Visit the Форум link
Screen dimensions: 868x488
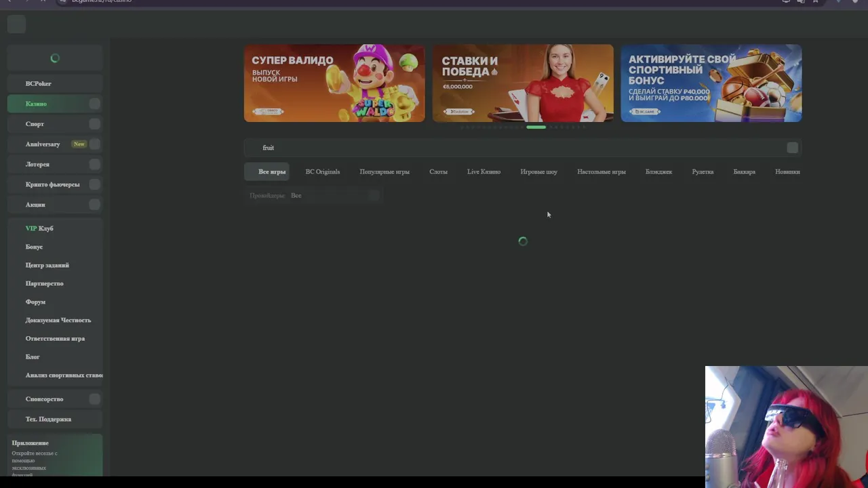point(35,302)
